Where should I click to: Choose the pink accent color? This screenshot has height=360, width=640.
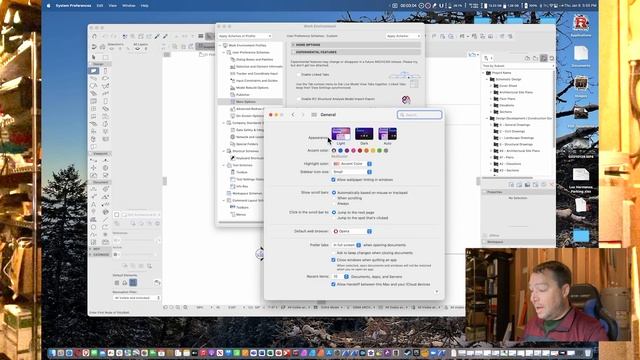(x=353, y=151)
